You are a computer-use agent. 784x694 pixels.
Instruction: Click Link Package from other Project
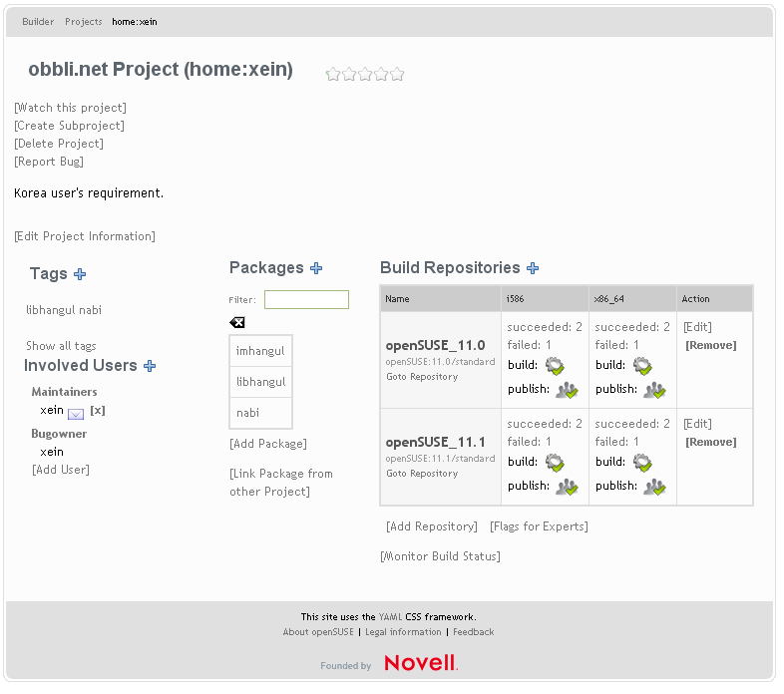[x=281, y=483]
